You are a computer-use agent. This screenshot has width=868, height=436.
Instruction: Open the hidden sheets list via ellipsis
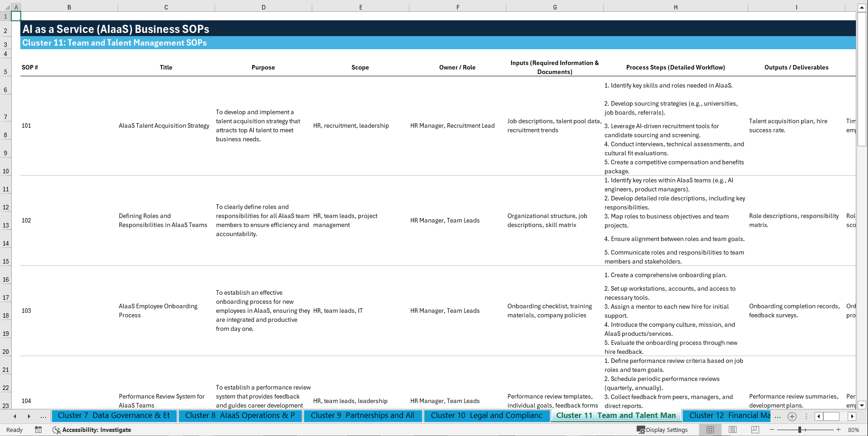43,416
